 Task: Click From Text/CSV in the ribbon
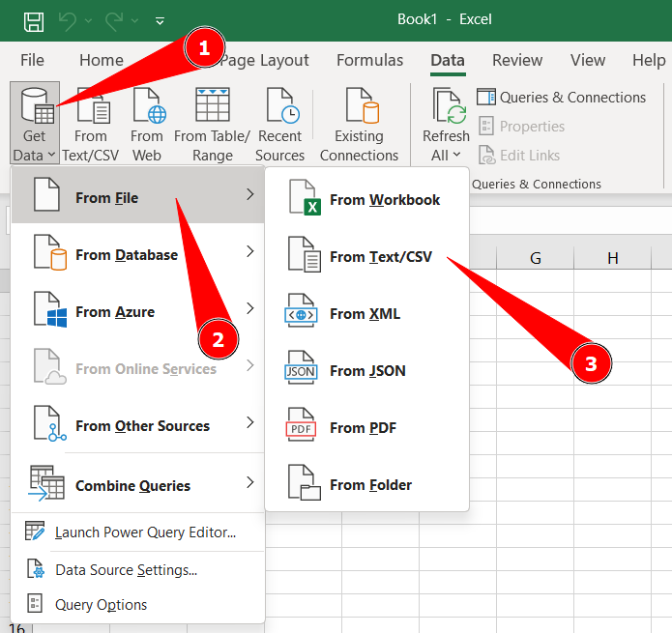[91, 125]
